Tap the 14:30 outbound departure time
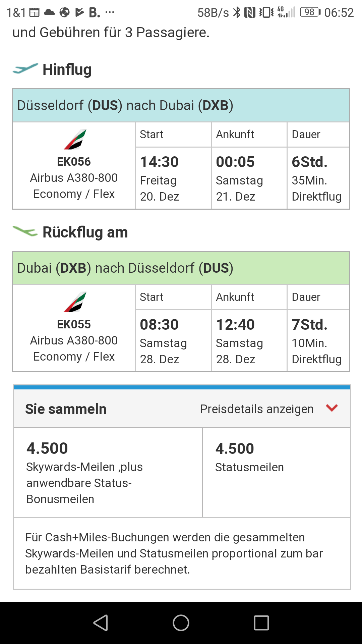 point(159,162)
